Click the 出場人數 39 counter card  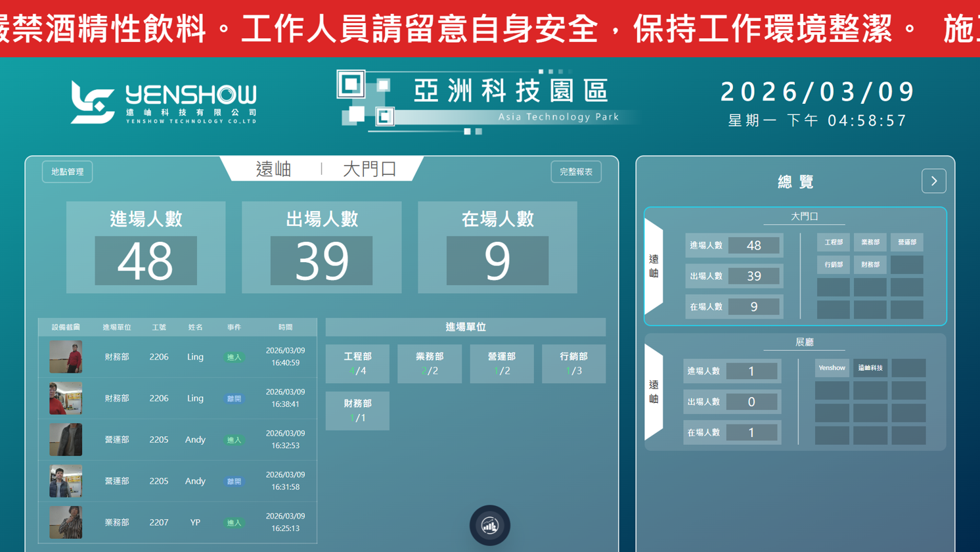(322, 247)
